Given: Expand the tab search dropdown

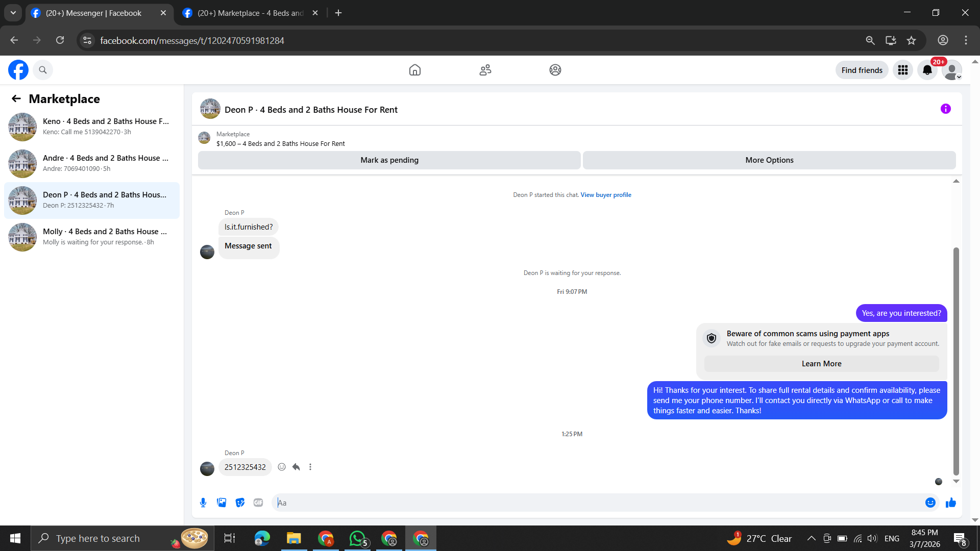Looking at the screenshot, I should [13, 13].
